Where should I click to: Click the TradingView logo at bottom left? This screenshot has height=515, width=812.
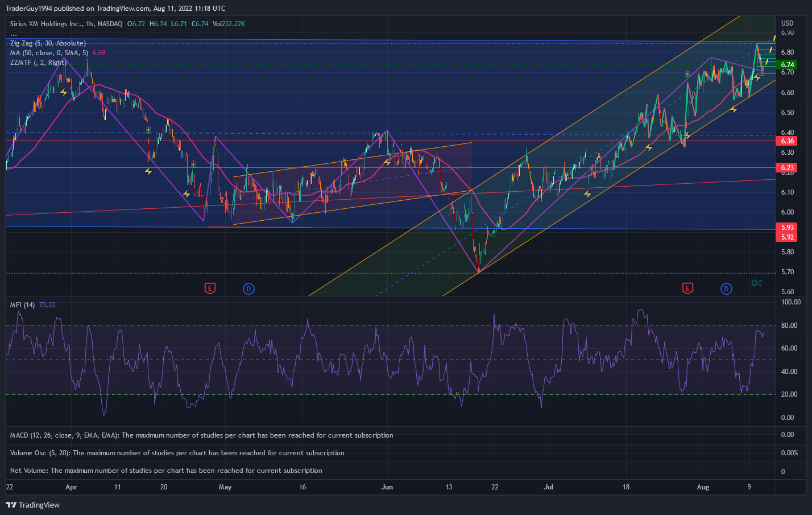point(32,505)
